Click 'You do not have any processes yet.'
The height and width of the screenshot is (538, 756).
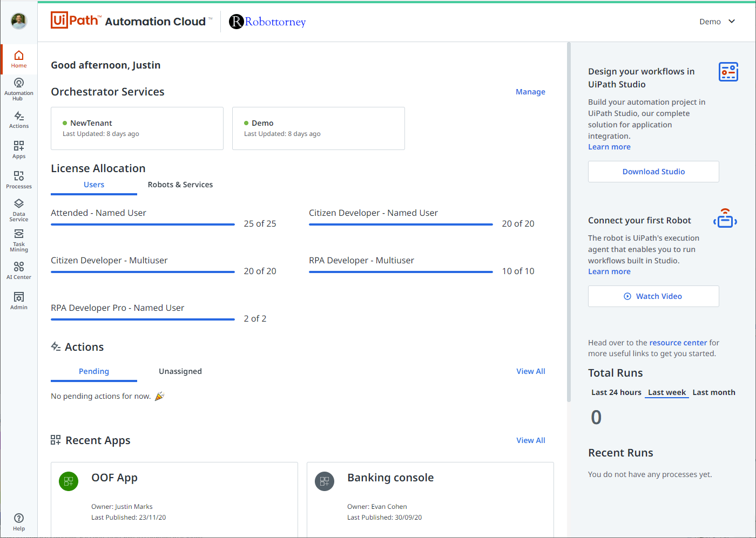[650, 474]
